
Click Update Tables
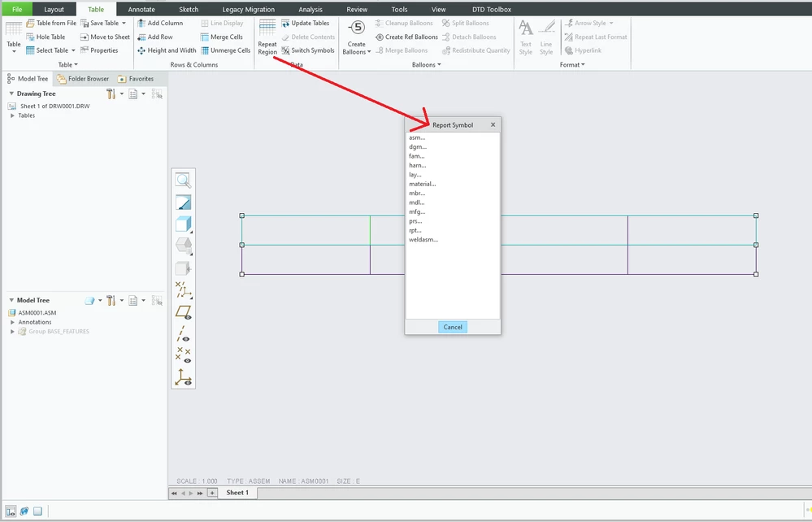coord(305,24)
